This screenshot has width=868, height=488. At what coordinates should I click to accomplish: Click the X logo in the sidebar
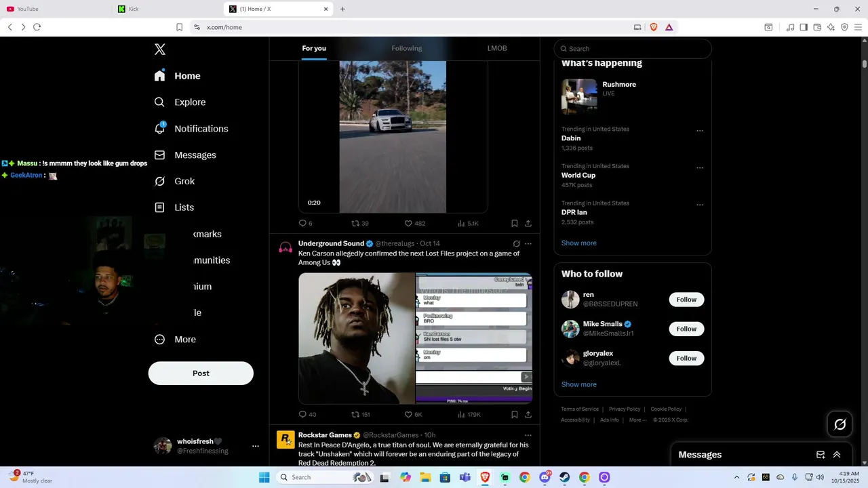pyautogui.click(x=160, y=49)
